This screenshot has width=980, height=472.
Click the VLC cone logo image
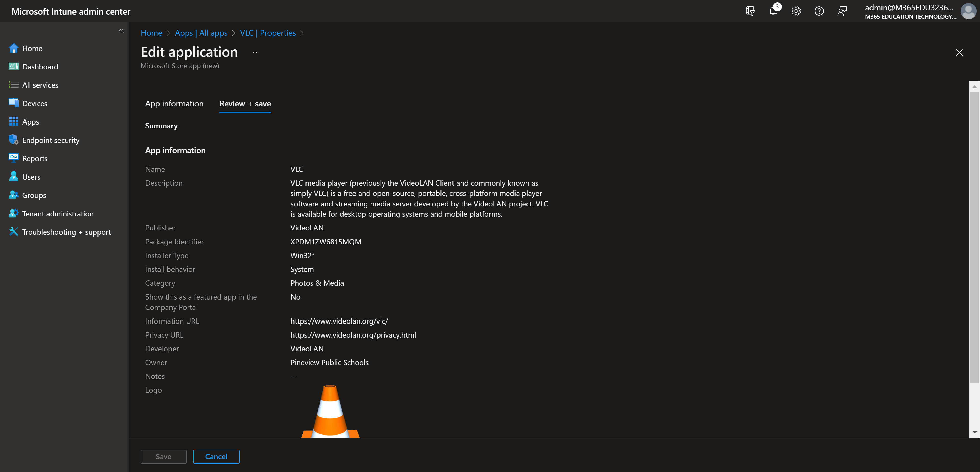330,411
